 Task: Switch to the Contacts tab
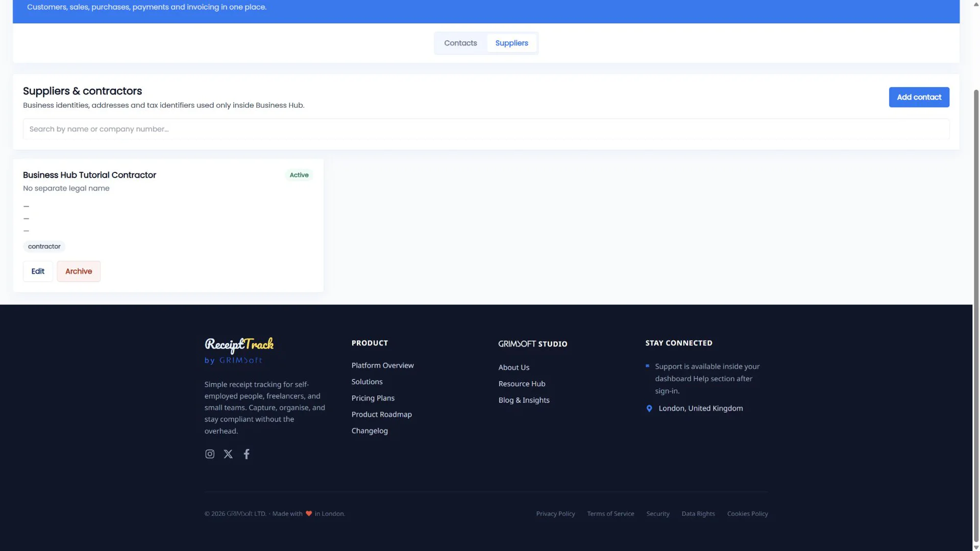tap(460, 43)
